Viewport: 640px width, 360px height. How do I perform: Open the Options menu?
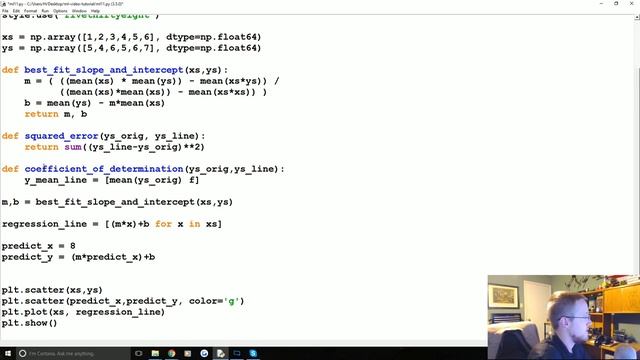coord(60,11)
